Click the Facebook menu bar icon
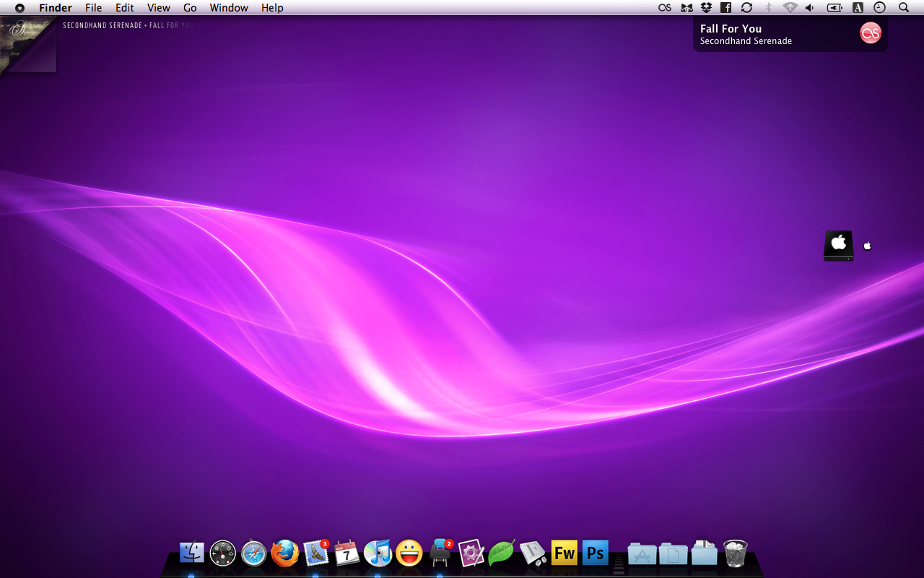The width and height of the screenshot is (924, 578). pyautogui.click(x=726, y=7)
